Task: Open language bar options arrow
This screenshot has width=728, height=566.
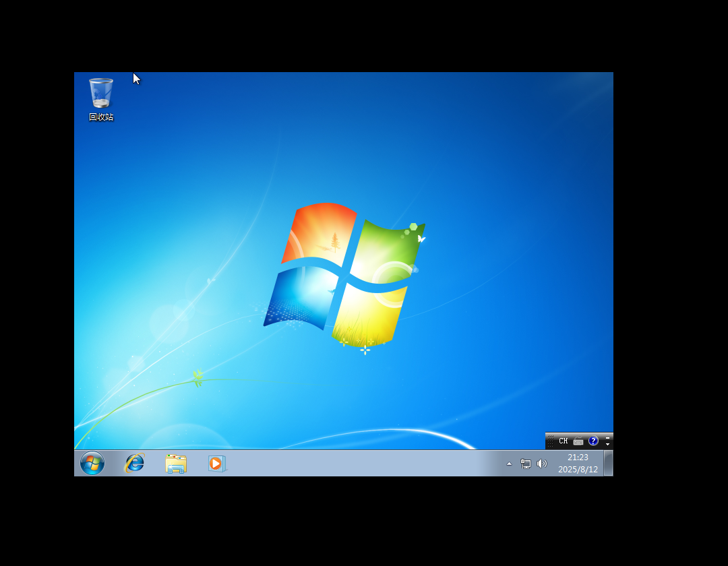Action: coord(607,445)
